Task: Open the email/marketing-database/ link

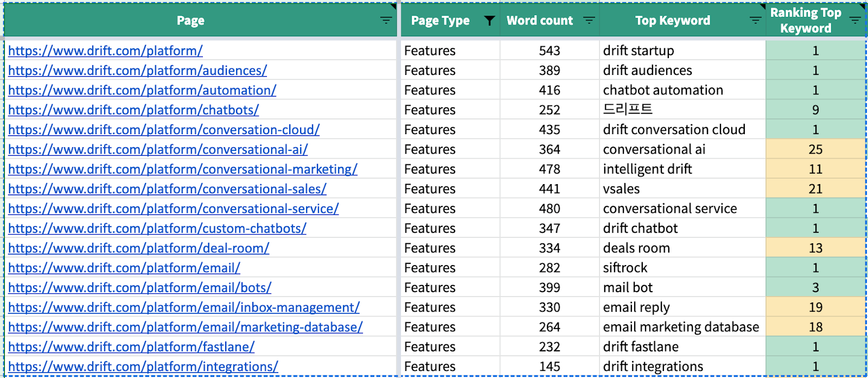Action: [x=186, y=327]
